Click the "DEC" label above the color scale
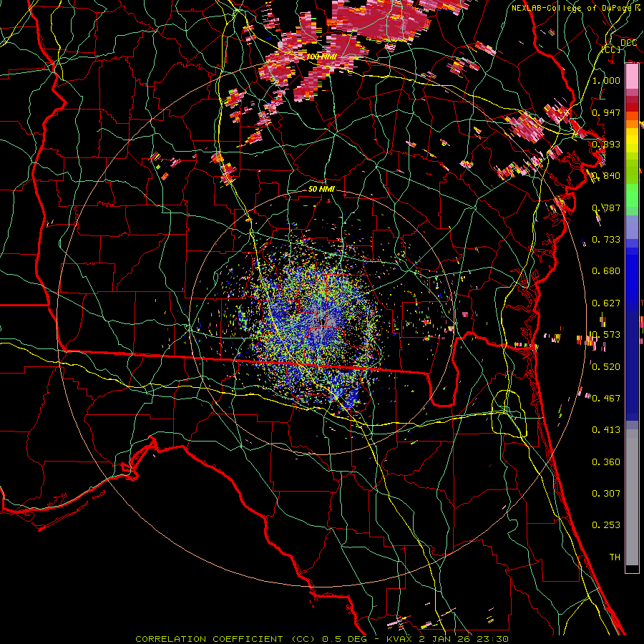 (628, 43)
